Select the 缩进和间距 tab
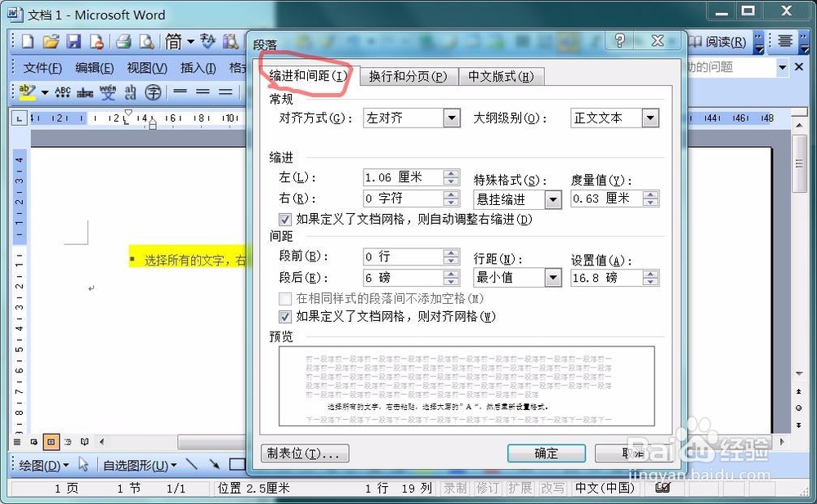The width and height of the screenshot is (817, 504). [x=308, y=76]
